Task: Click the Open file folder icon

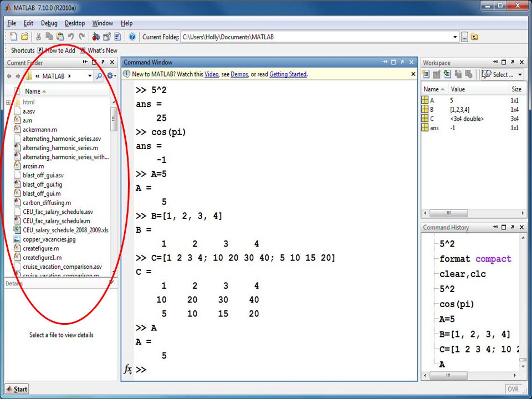Action: (x=24, y=37)
